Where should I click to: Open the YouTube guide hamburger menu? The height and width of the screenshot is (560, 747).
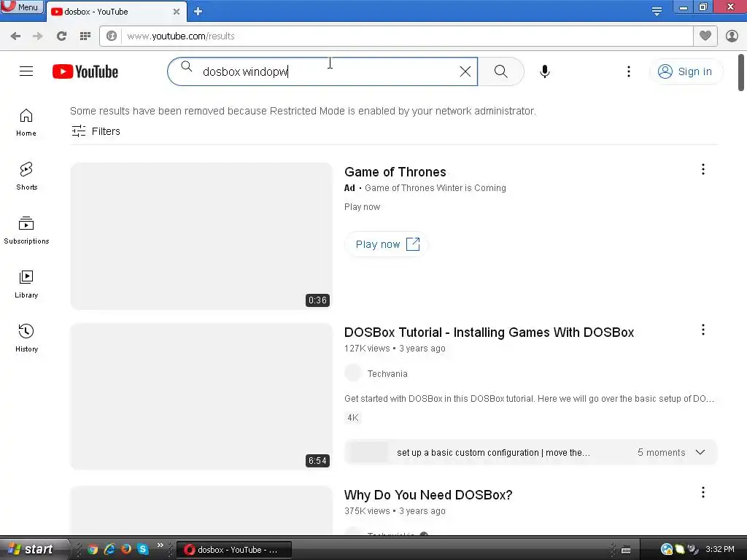click(x=26, y=71)
